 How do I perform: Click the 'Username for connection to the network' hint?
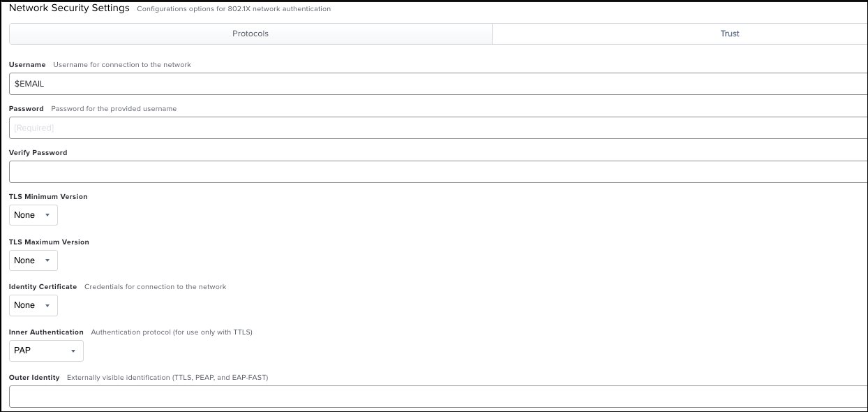122,64
